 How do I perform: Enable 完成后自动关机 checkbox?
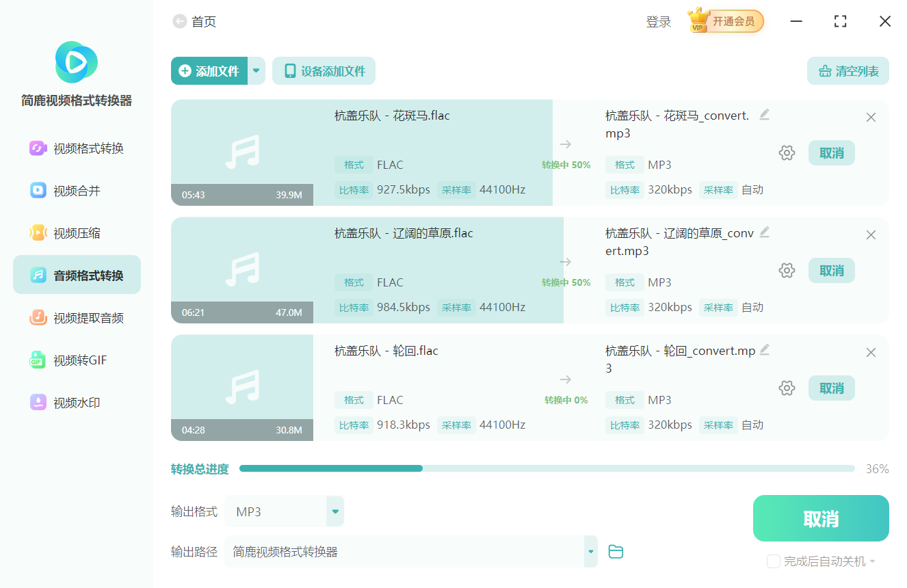(x=774, y=561)
